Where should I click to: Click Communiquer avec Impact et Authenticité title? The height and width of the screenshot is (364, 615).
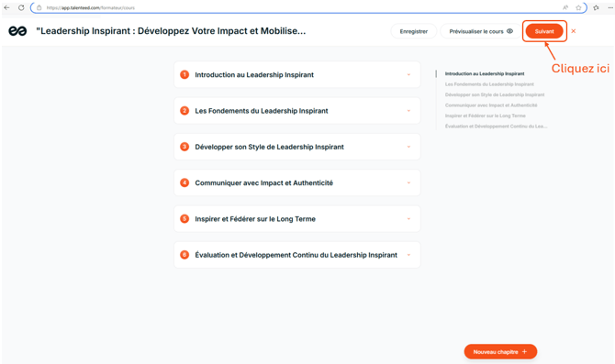pyautogui.click(x=263, y=183)
